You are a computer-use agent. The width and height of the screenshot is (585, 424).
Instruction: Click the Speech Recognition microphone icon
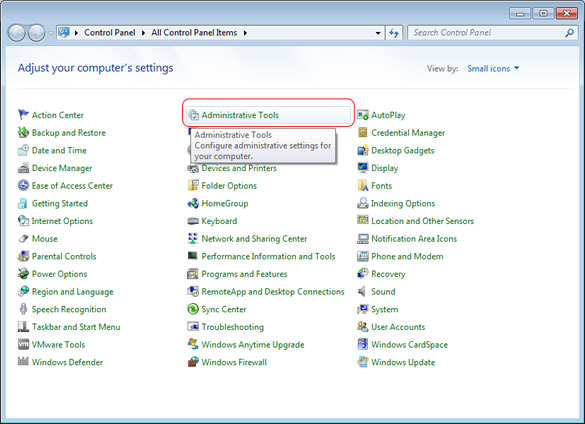coord(23,309)
